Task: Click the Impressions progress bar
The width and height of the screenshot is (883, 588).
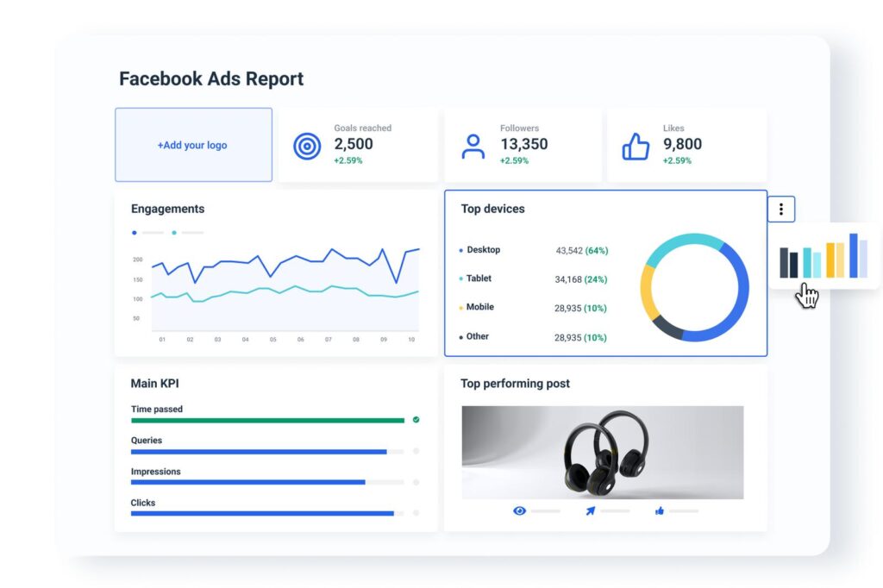Action: tap(267, 482)
